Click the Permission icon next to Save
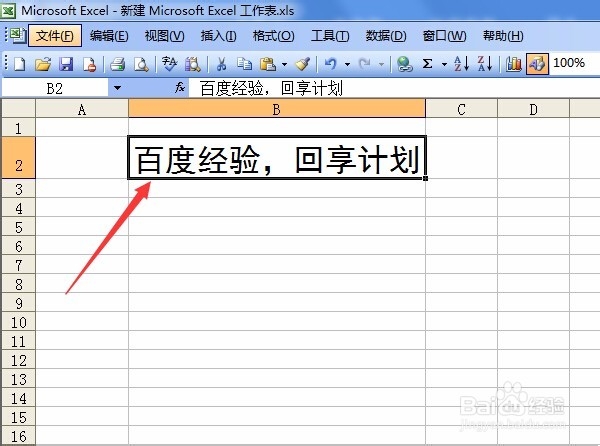The image size is (600, 446). pyautogui.click(x=89, y=63)
